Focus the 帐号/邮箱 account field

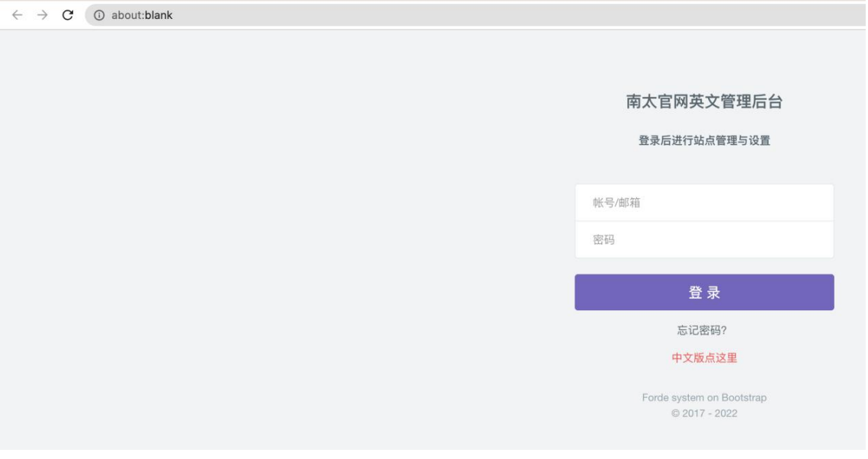[704, 203]
